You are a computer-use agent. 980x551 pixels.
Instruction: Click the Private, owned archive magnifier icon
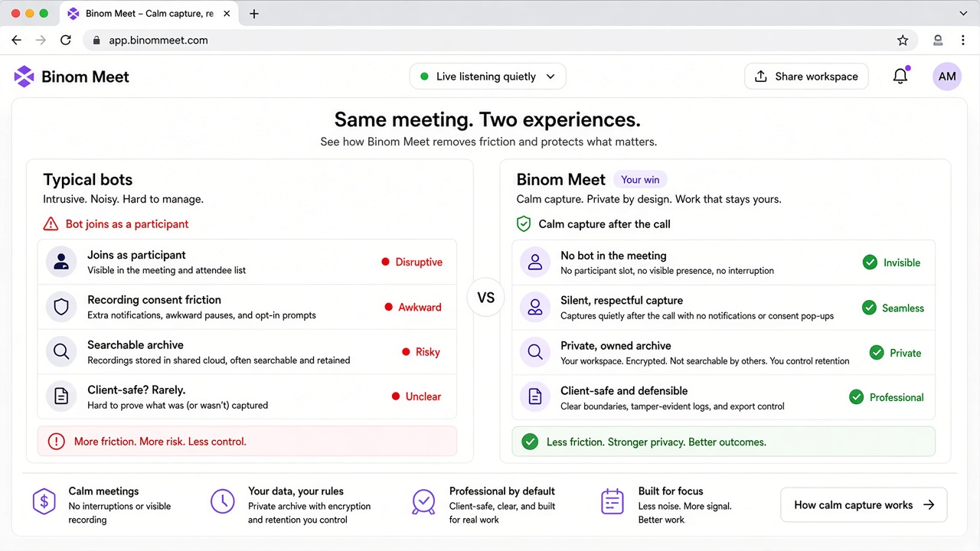point(535,353)
